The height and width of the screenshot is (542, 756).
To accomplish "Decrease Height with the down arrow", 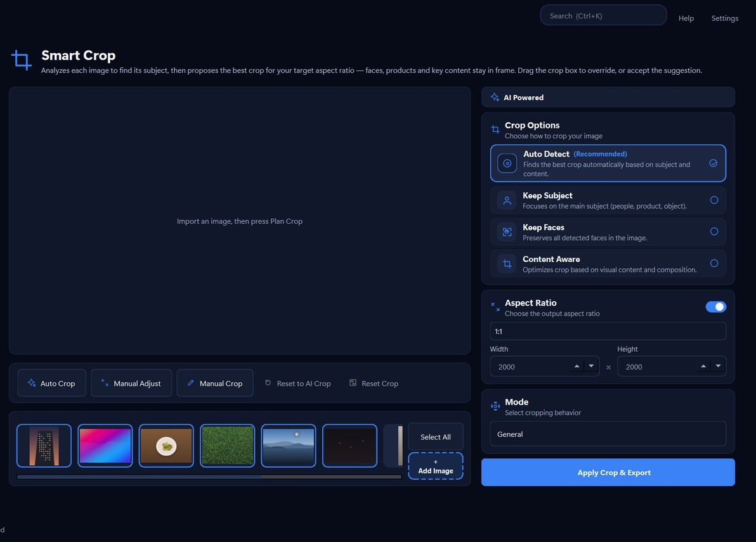I will click(719, 366).
